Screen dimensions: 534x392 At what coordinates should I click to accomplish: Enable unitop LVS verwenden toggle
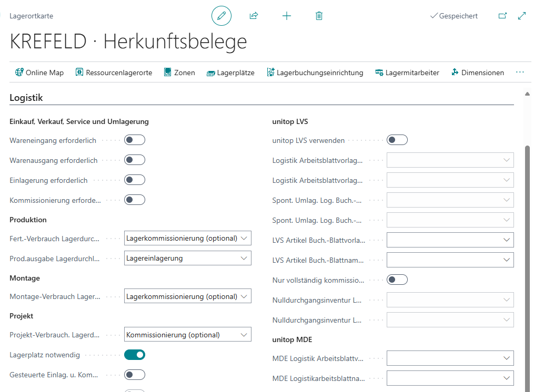click(x=397, y=140)
